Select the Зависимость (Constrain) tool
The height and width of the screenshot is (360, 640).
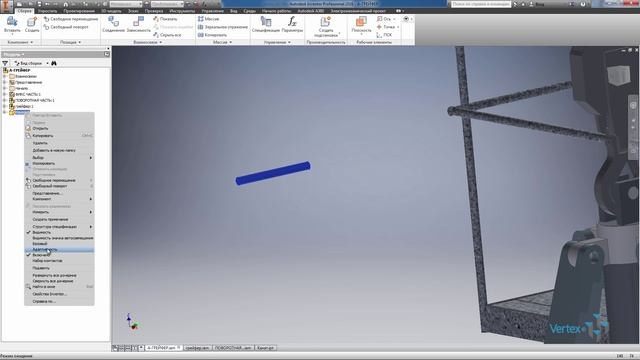tap(138, 24)
